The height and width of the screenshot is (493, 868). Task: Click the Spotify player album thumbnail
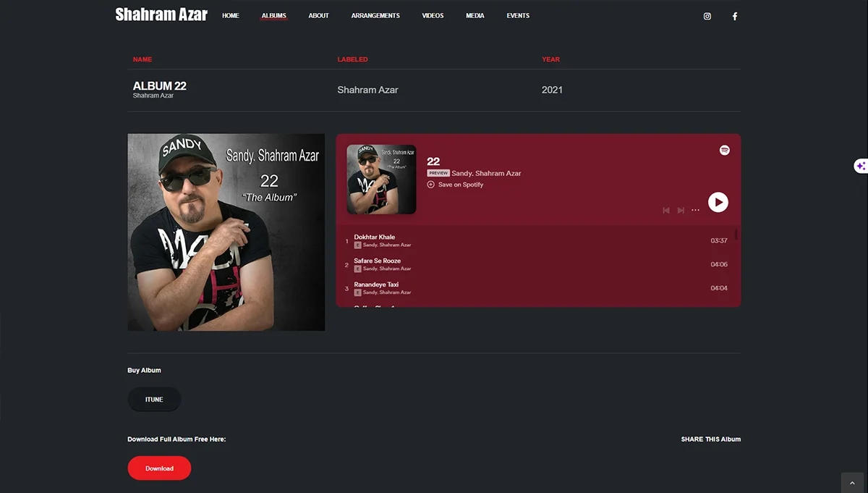381,180
